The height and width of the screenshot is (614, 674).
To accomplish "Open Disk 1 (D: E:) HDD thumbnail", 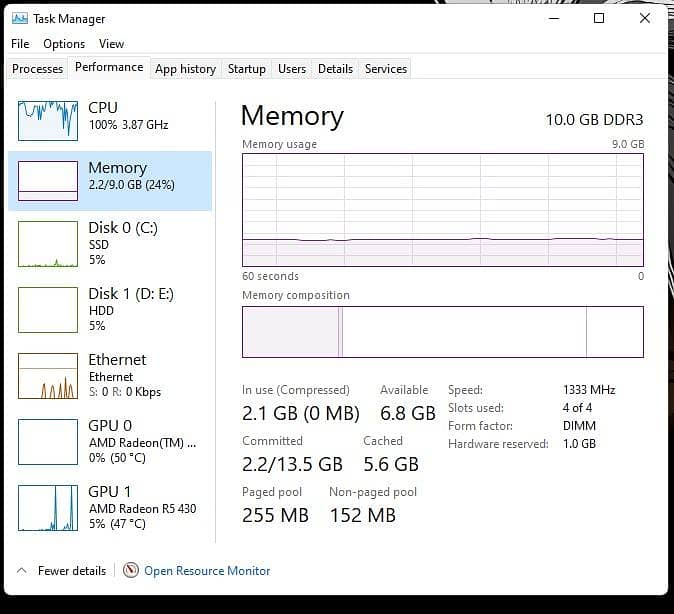I will click(48, 310).
